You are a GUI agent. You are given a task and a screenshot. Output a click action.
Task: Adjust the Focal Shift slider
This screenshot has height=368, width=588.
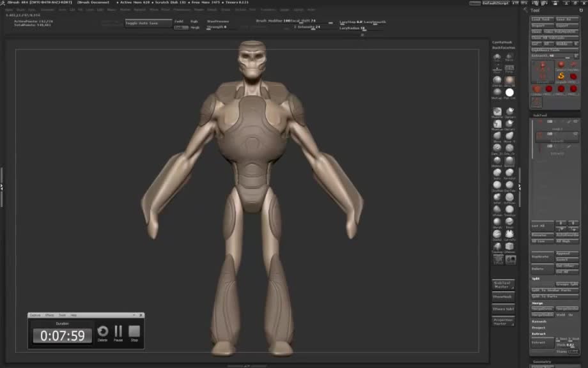[312, 21]
